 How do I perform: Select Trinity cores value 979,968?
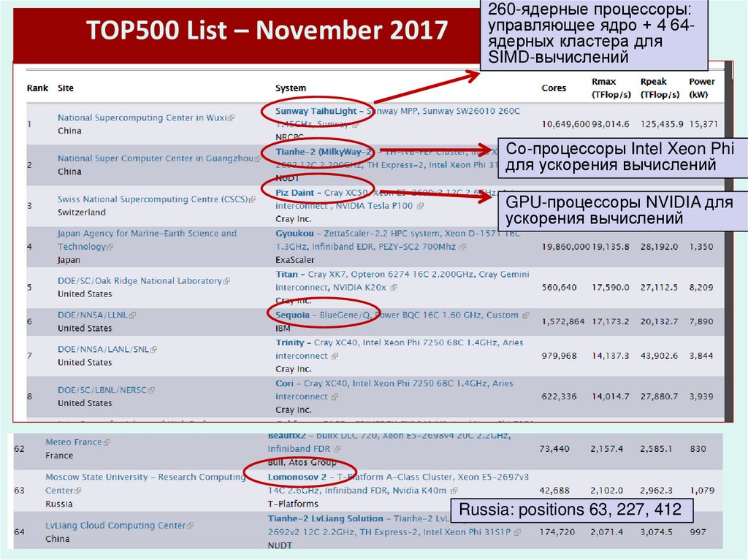tap(559, 356)
